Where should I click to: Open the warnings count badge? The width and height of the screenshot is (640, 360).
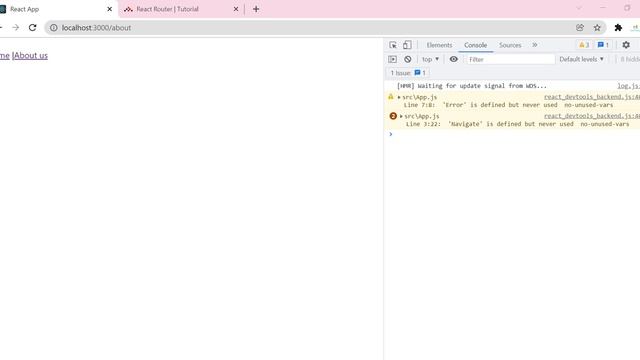pyautogui.click(x=584, y=45)
